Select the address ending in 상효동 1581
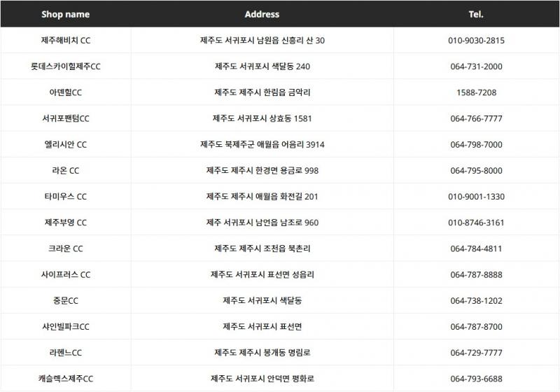560x392 pixels. [x=262, y=118]
